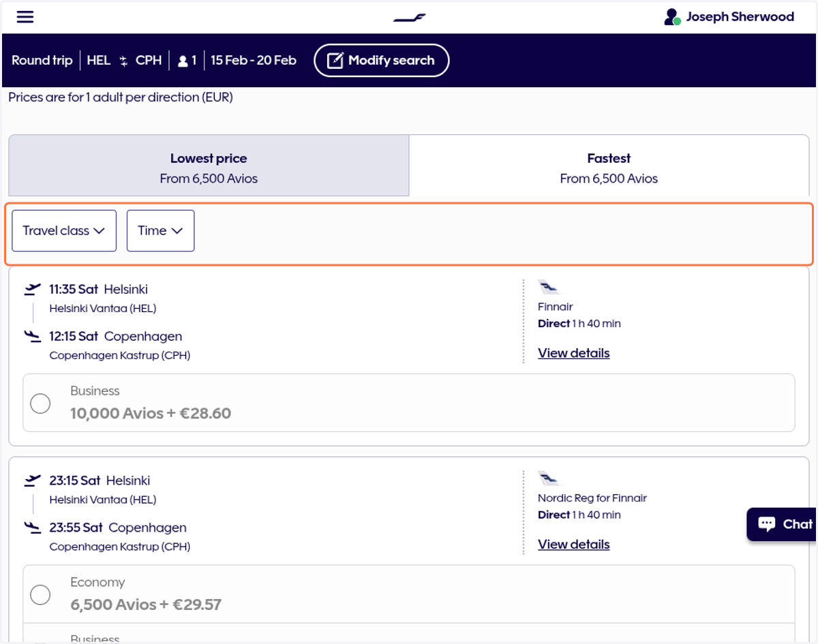818x644 pixels.
Task: Select Economy 6,500 Avios fare radio
Action: 40,594
